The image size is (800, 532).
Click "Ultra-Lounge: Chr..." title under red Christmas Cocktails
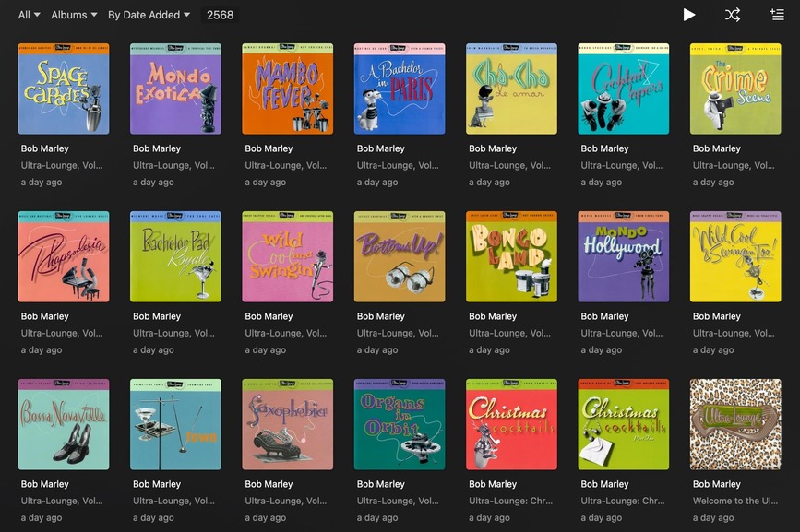pos(510,501)
